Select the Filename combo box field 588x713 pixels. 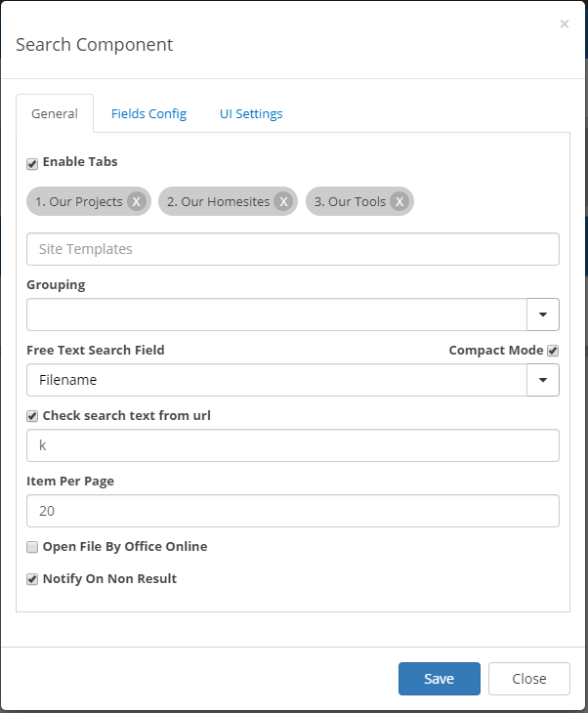click(x=277, y=380)
